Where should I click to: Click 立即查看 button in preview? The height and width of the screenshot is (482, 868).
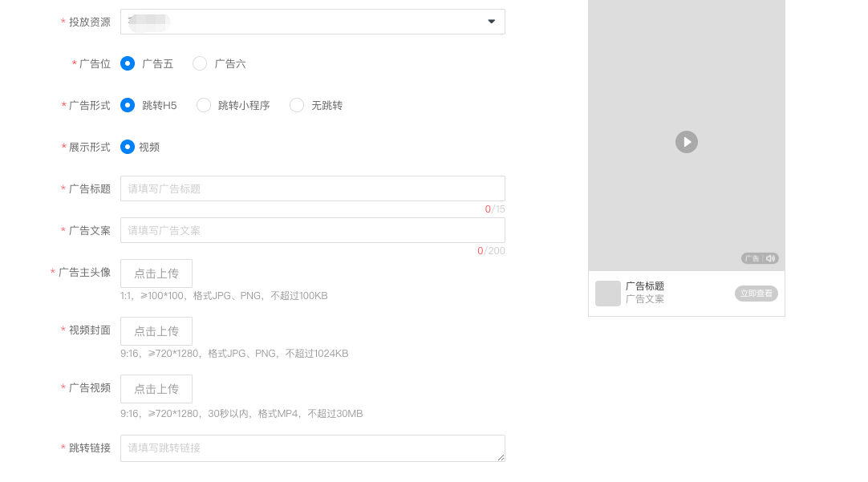(x=756, y=294)
